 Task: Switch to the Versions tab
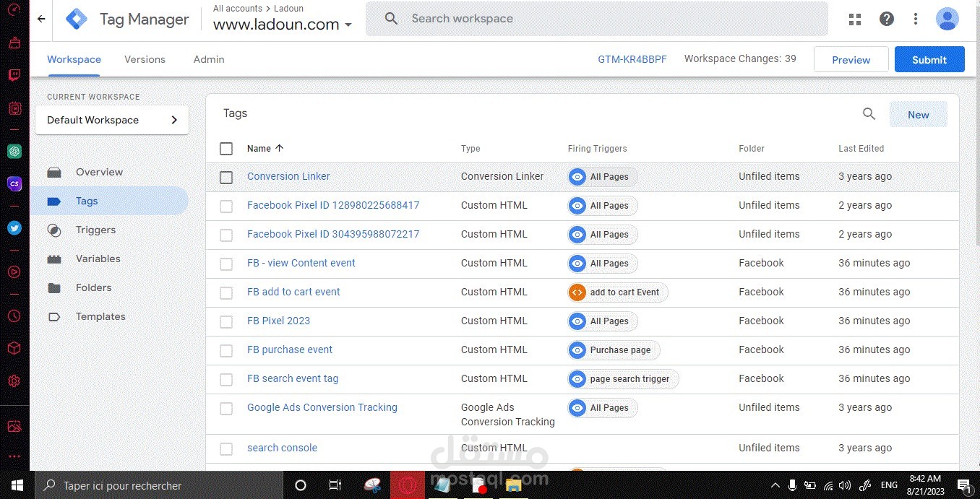pyautogui.click(x=145, y=60)
